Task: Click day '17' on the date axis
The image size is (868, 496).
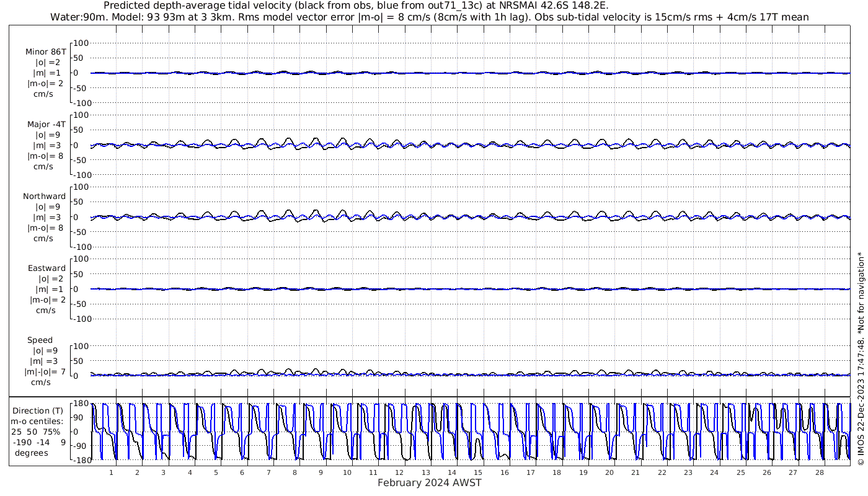Action: (x=531, y=472)
